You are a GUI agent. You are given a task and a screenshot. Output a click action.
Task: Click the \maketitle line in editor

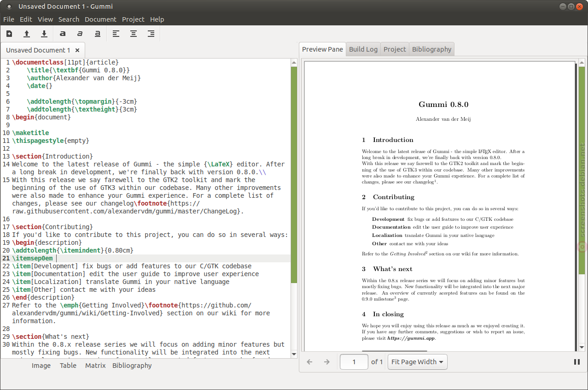point(30,133)
